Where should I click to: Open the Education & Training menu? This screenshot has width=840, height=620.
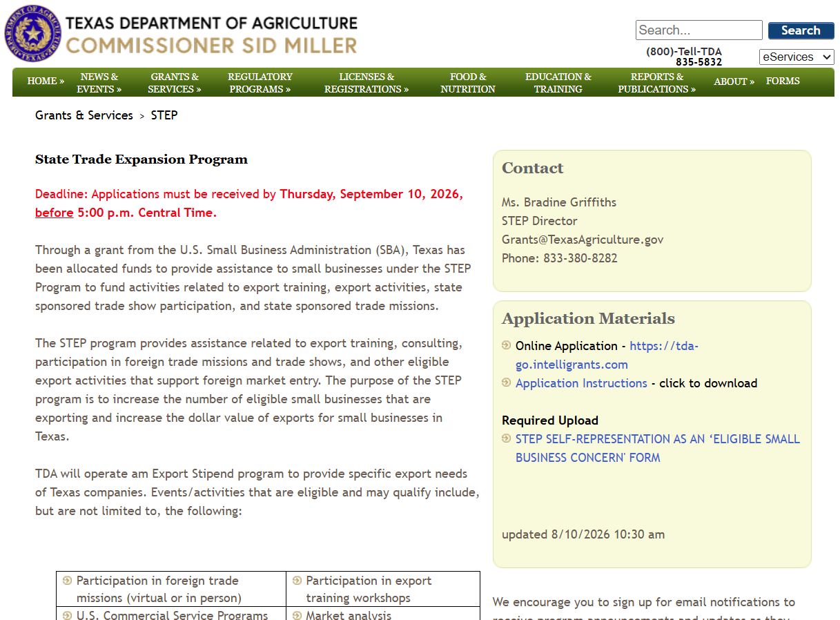558,83
